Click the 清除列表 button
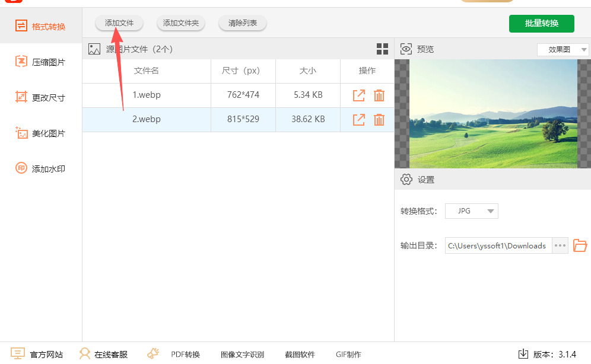 pos(243,23)
